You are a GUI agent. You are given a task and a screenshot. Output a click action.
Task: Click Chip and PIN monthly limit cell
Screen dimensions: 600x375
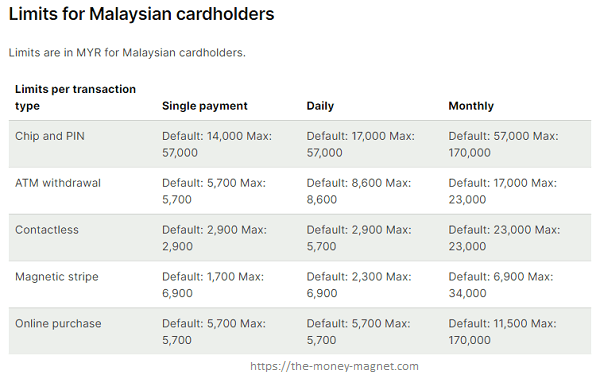pyautogui.click(x=503, y=144)
